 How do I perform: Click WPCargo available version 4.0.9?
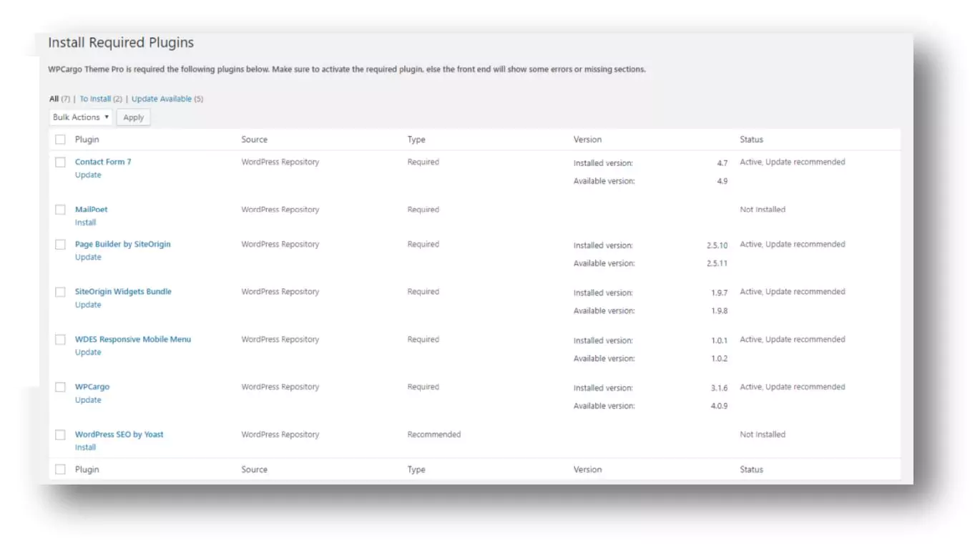coord(720,406)
